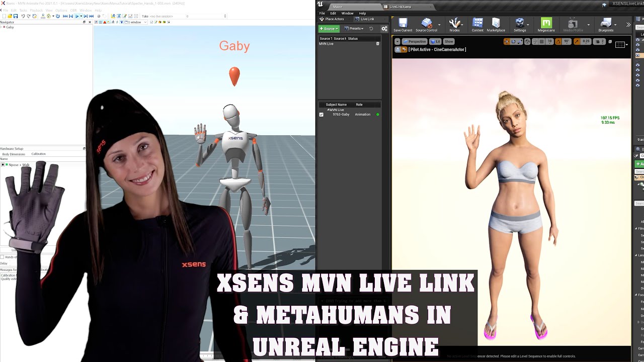This screenshot has width=644, height=362.
Task: Click Live Link undo/revert arrow icon
Action: pos(371,29)
